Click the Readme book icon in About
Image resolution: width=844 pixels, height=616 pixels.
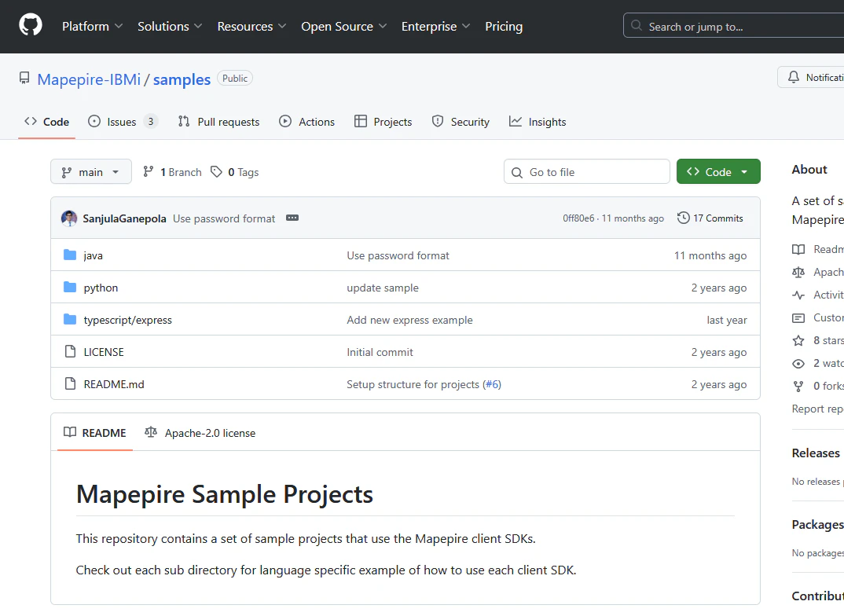click(798, 249)
